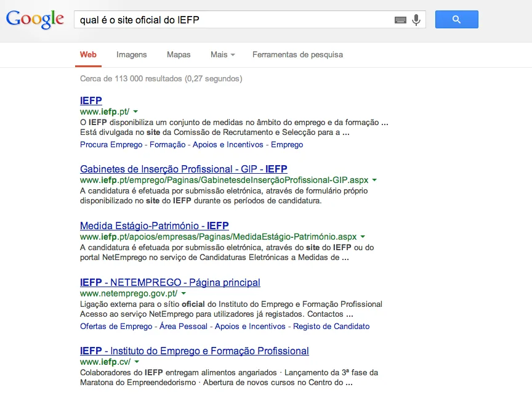Expand arrow beside GabinetesdeInserçãoProfissional-GIP.aspx URL

[x=374, y=180]
